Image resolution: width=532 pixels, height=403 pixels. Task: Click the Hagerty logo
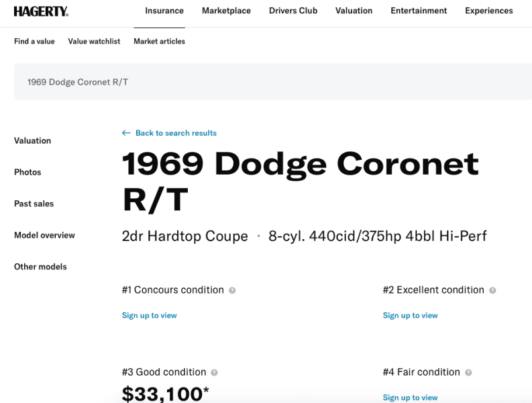tap(41, 11)
